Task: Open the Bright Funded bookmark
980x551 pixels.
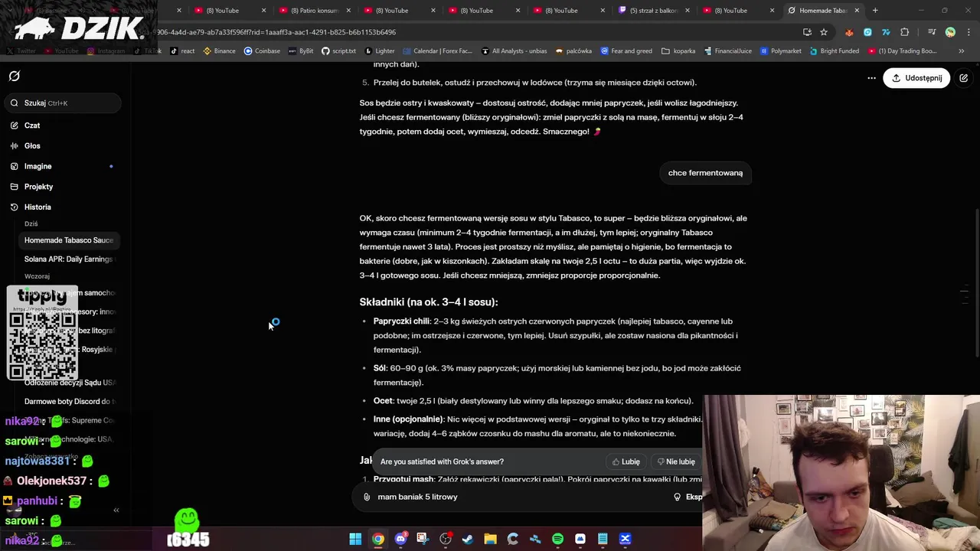Action: coord(833,51)
